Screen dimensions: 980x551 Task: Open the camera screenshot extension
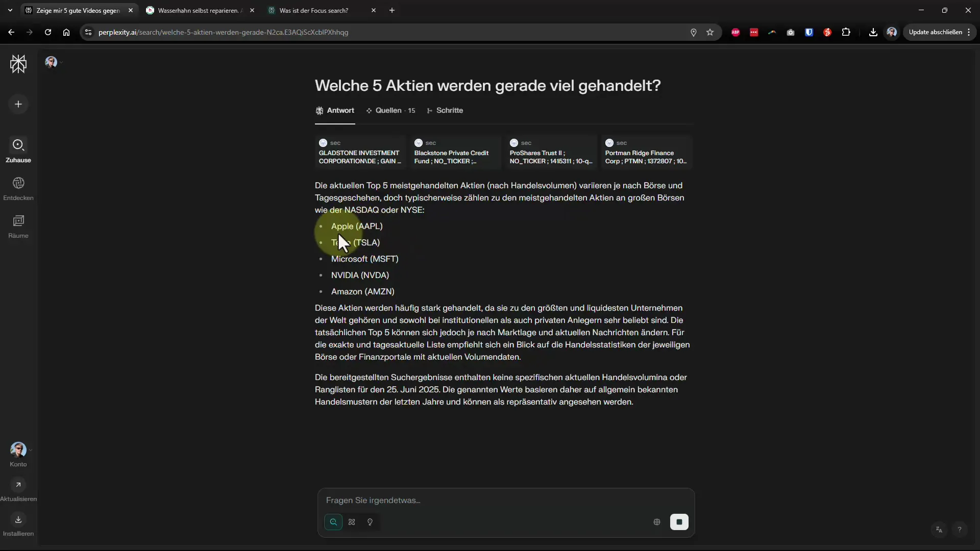click(x=791, y=32)
